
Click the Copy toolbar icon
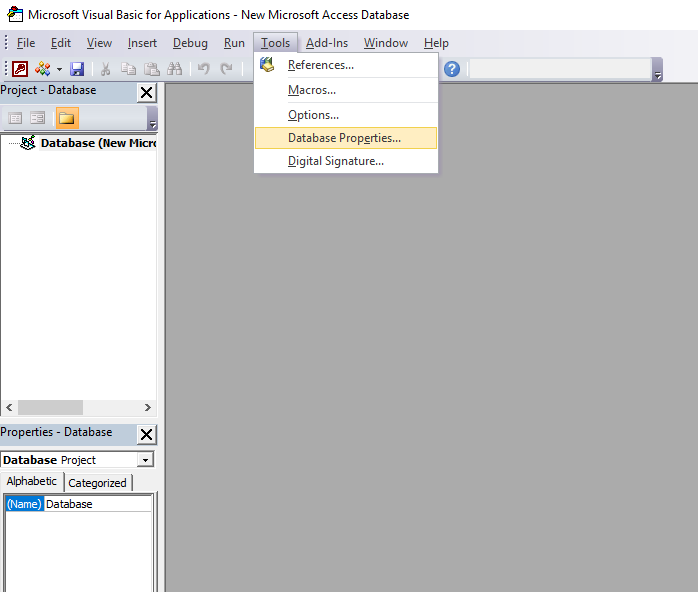pos(128,69)
